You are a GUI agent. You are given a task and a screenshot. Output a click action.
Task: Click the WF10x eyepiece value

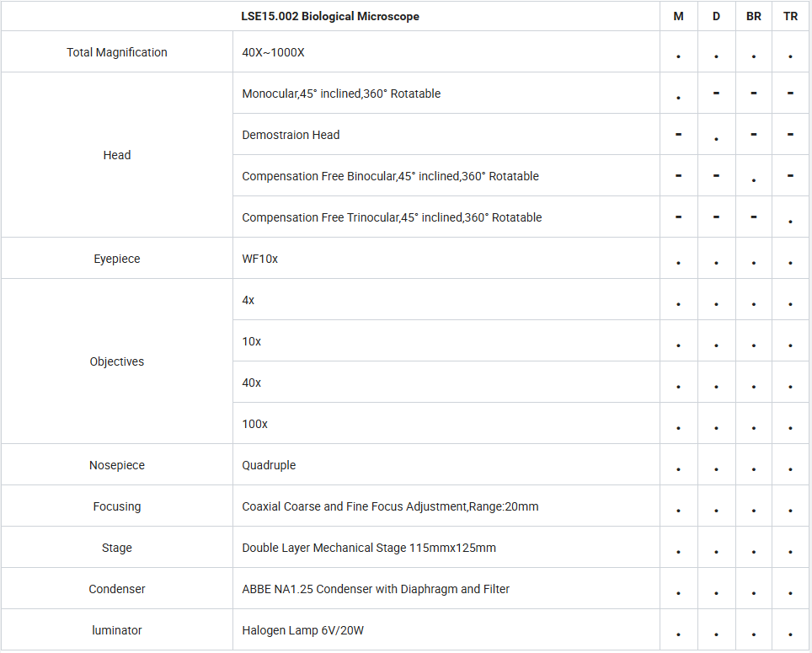tap(260, 259)
